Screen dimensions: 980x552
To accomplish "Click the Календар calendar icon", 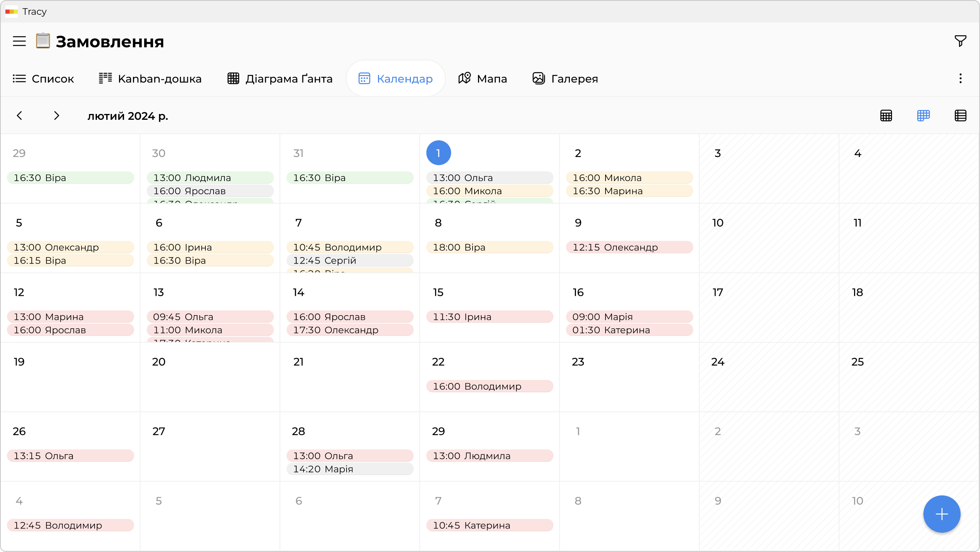I will coord(364,79).
